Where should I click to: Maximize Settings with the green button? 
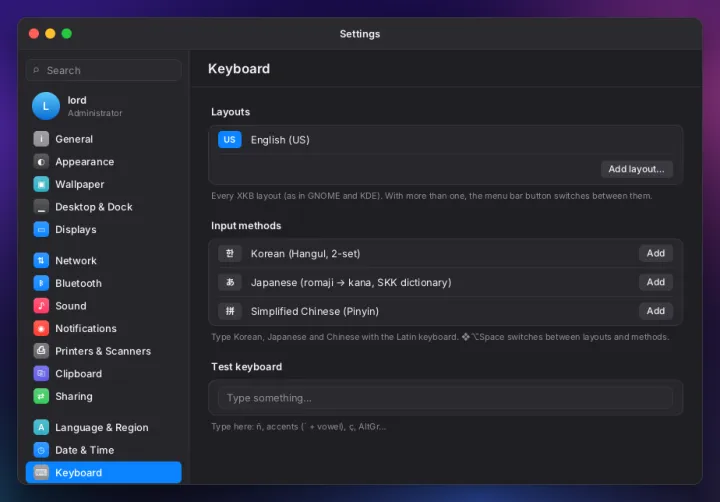(x=67, y=34)
